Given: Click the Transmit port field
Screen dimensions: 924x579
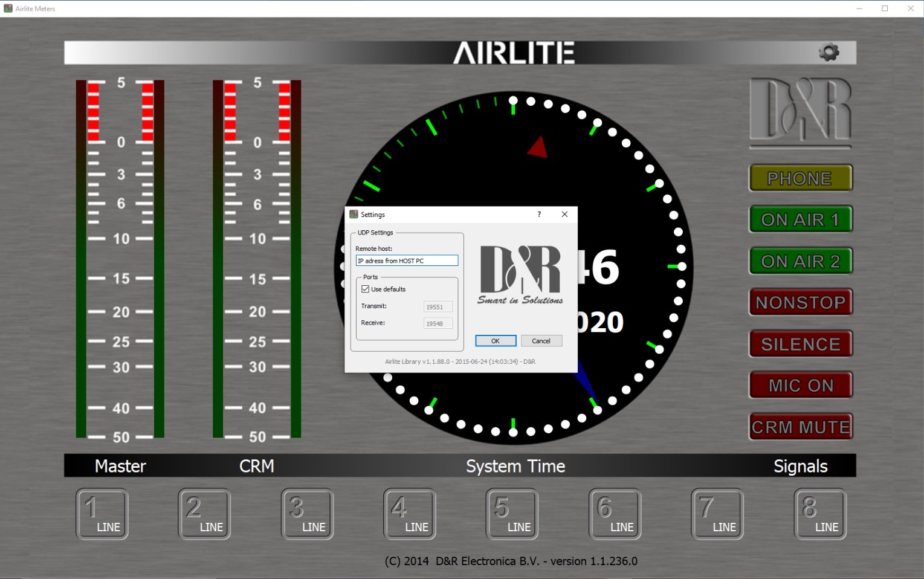Looking at the screenshot, I should (x=438, y=307).
